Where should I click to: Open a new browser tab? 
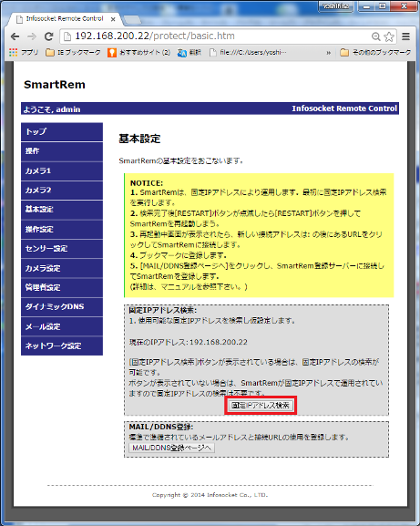tap(132, 20)
